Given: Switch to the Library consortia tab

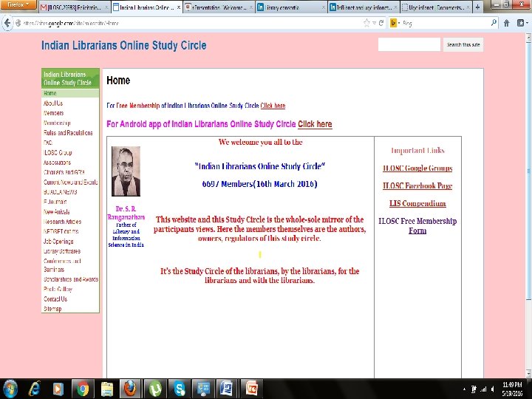Looking at the screenshot, I should coord(291,7).
